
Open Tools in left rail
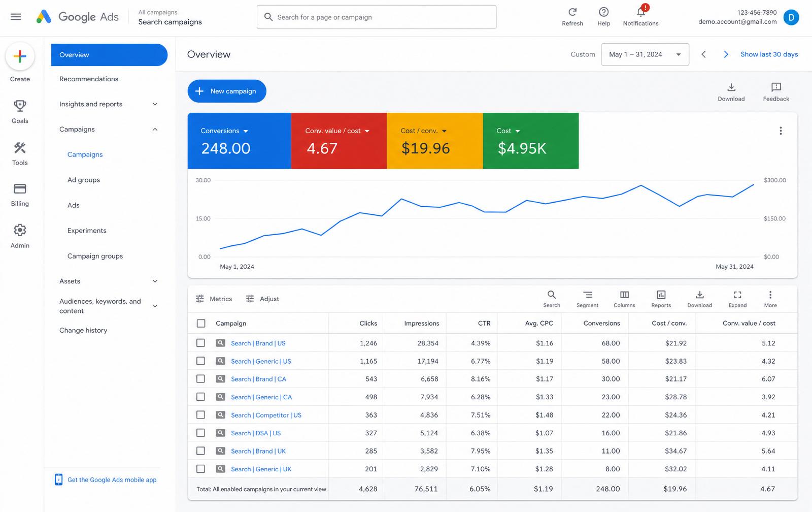click(20, 153)
